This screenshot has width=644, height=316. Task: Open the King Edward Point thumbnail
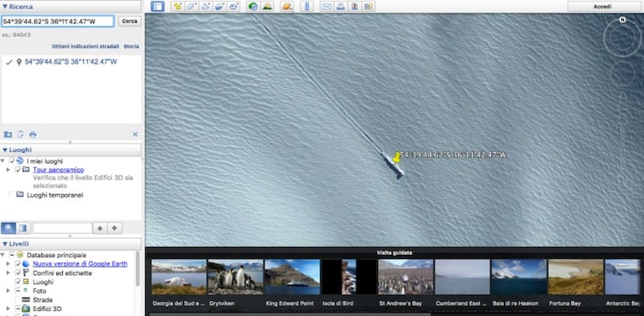292,277
